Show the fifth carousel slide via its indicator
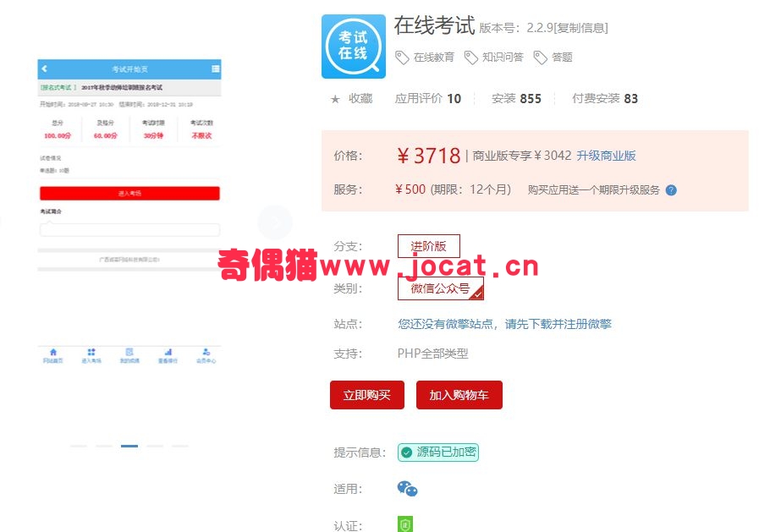This screenshot has width=759, height=532. [x=180, y=446]
